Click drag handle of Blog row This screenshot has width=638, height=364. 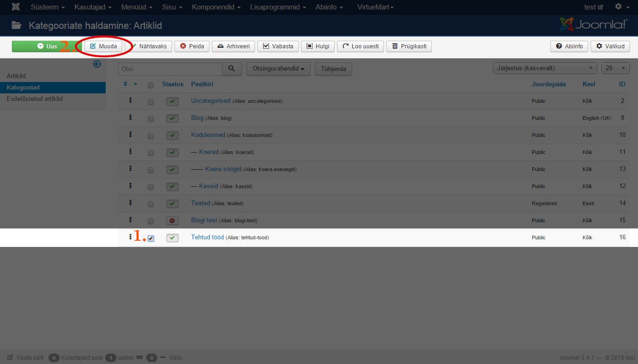(x=130, y=118)
